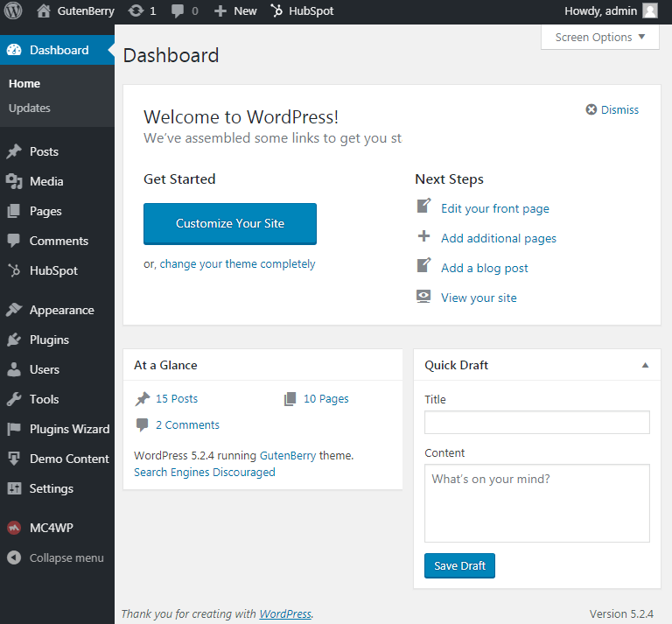Focus the What's on your mind content box

tap(537, 503)
